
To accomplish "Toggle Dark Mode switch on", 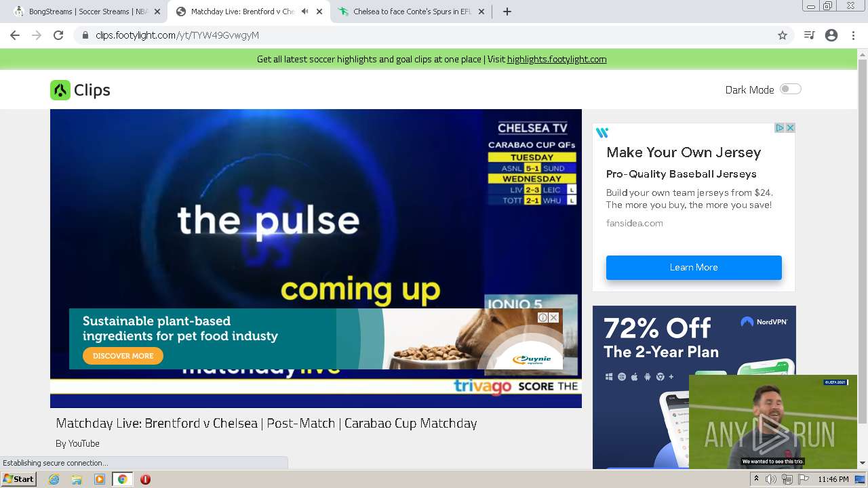I will [790, 89].
